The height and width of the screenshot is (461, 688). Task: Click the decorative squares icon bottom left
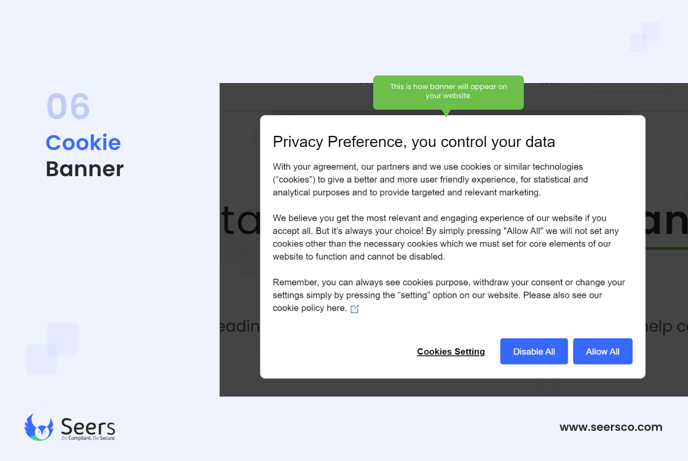(x=53, y=349)
